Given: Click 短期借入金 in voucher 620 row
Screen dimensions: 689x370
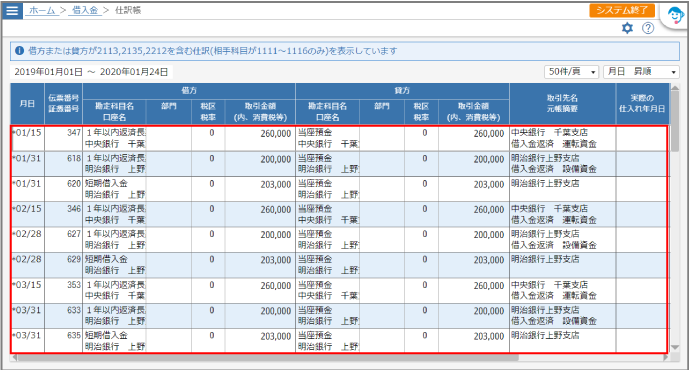Looking at the screenshot, I should tap(106, 184).
